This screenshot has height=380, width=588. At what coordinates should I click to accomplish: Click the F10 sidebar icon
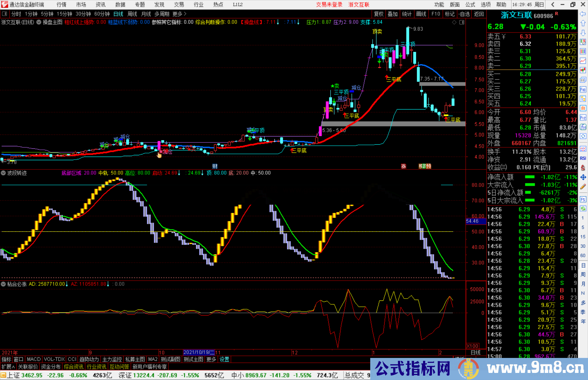tap(583, 89)
